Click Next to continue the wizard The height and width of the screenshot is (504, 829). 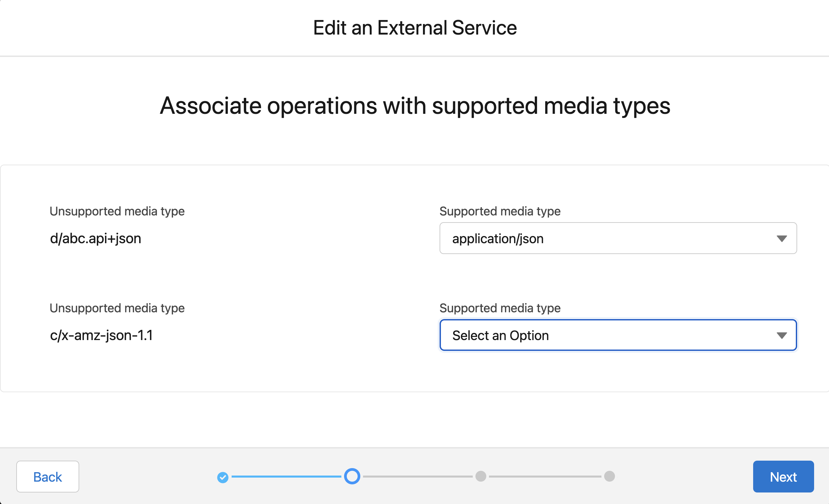(783, 477)
